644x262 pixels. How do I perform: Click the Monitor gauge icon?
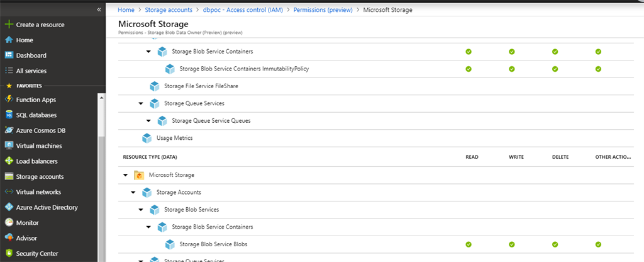tap(9, 222)
